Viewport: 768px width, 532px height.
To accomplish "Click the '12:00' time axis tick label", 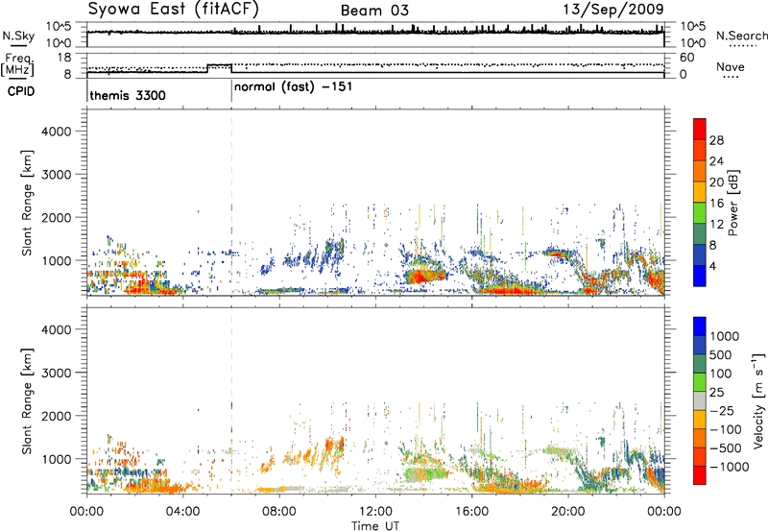I will pos(375,512).
